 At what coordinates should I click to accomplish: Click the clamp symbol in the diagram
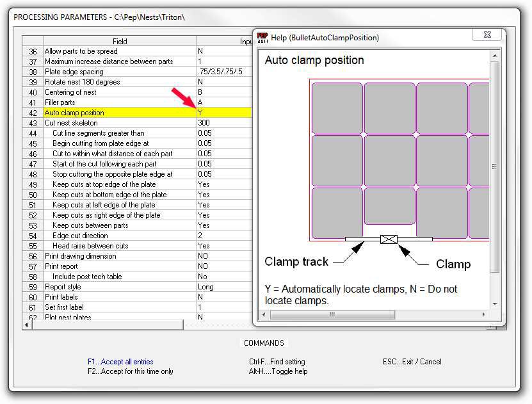[x=389, y=239]
